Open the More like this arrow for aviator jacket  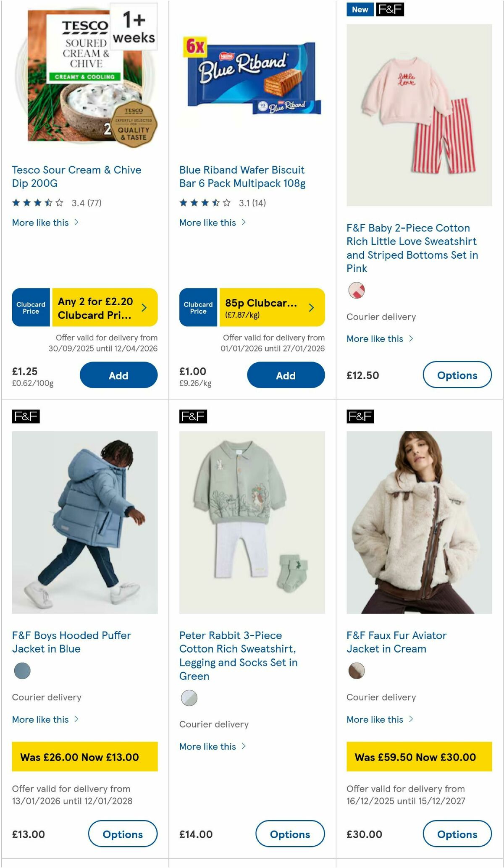(x=411, y=719)
